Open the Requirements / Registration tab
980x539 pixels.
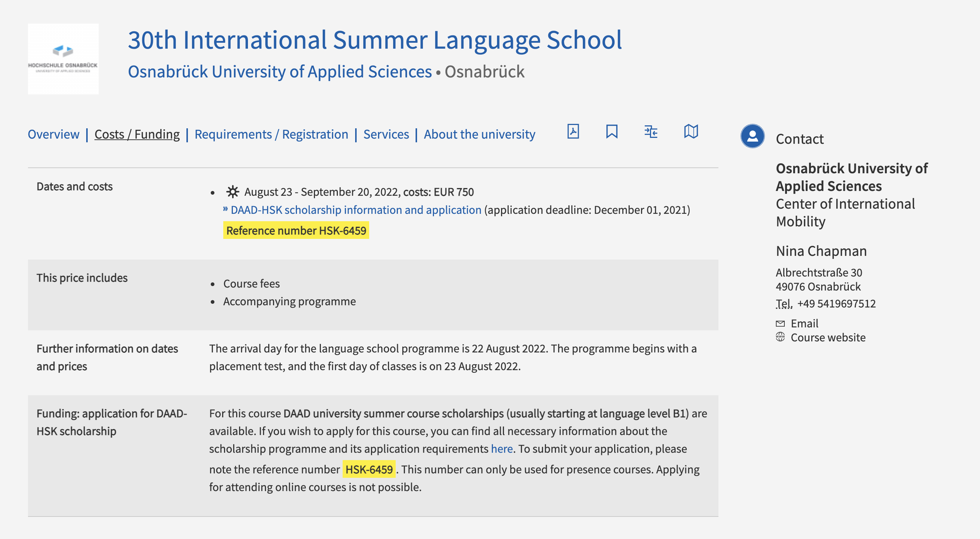[271, 134]
